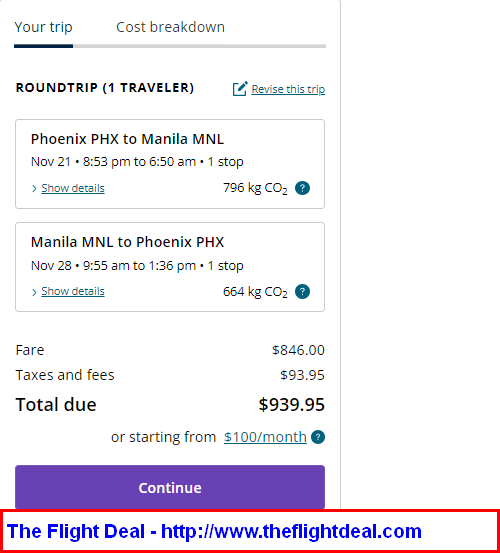Switch to the Cost breakdown tab
The height and width of the screenshot is (553, 500).
tap(170, 27)
